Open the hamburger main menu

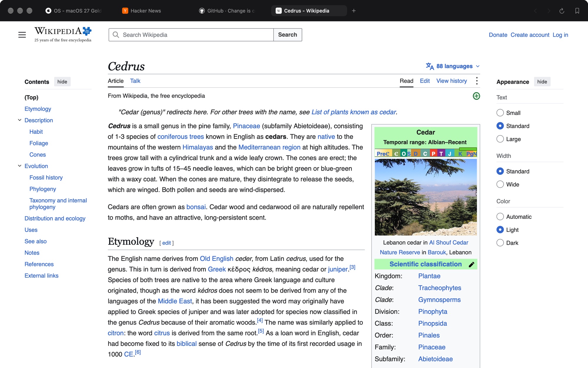tap(22, 35)
